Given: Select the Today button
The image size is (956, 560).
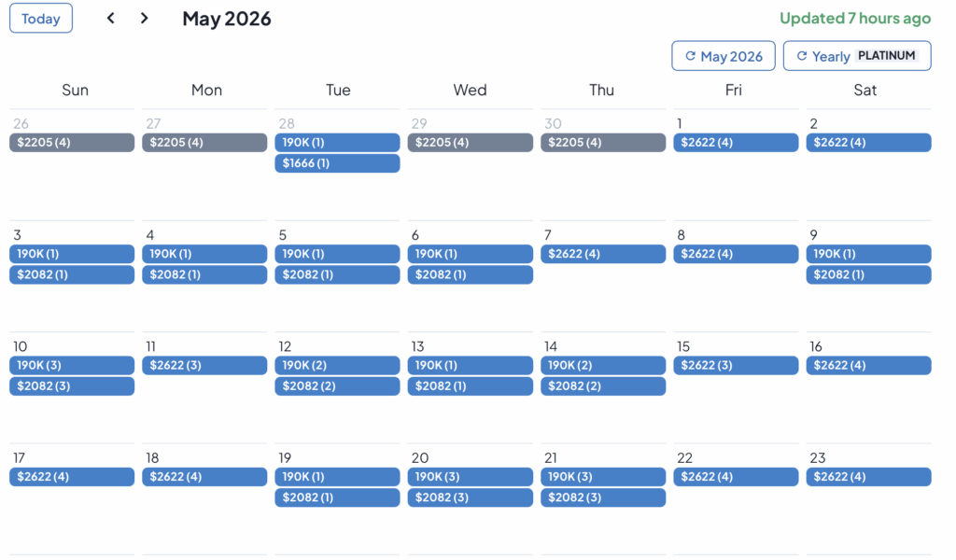Looking at the screenshot, I should pos(40,18).
